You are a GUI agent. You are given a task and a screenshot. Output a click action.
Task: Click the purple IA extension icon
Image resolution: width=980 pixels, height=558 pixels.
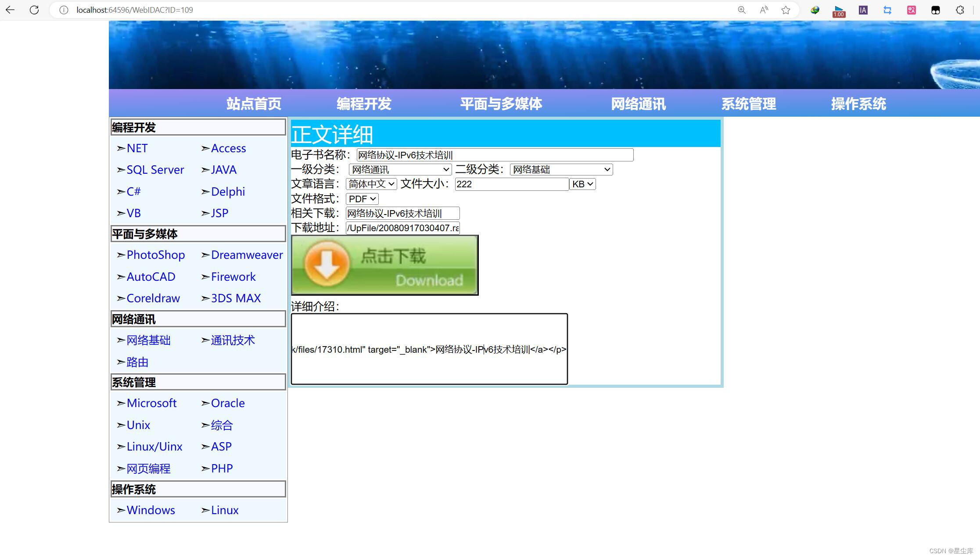coord(863,10)
